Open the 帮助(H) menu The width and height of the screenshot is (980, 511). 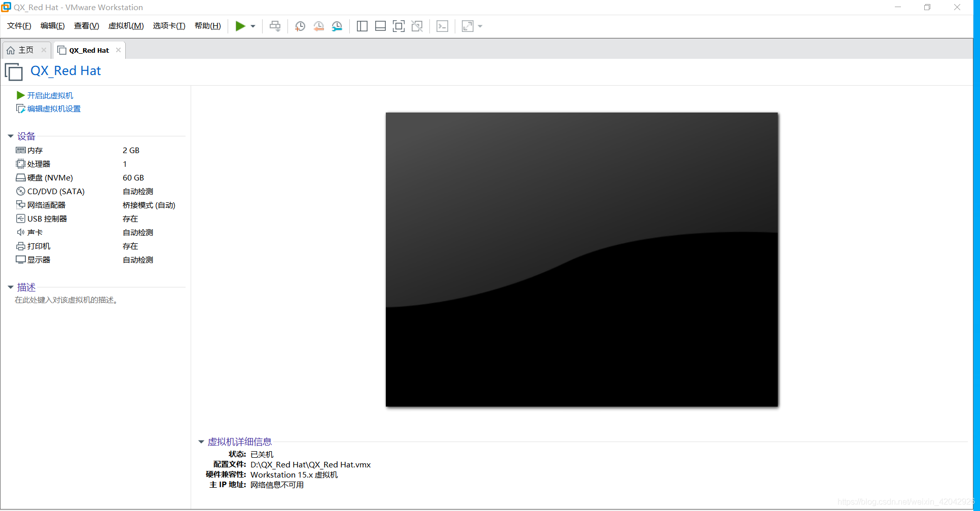click(208, 26)
